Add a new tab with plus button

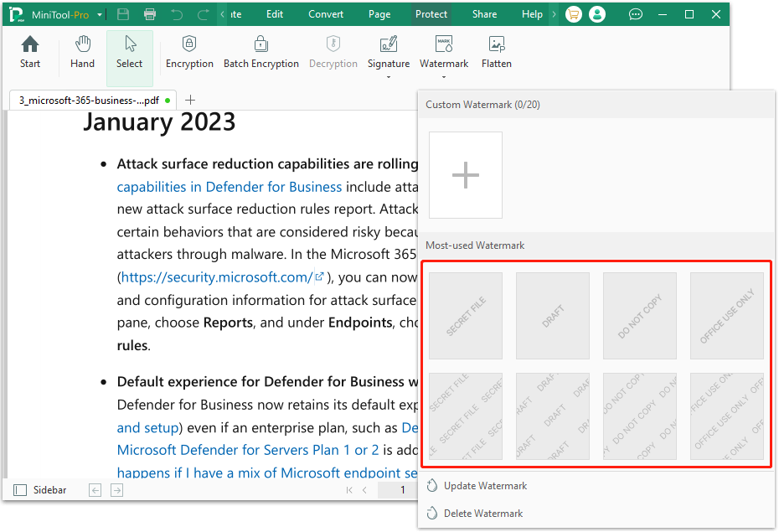pos(190,101)
